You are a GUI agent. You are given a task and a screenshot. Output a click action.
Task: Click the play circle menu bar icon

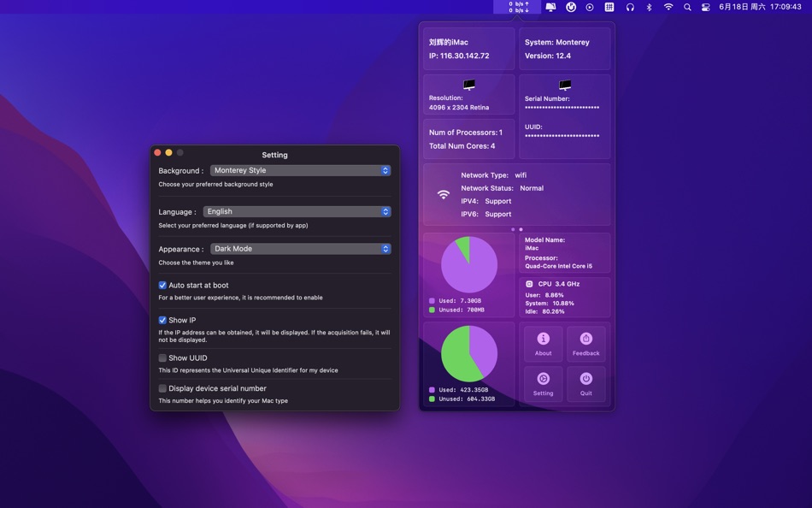590,7
